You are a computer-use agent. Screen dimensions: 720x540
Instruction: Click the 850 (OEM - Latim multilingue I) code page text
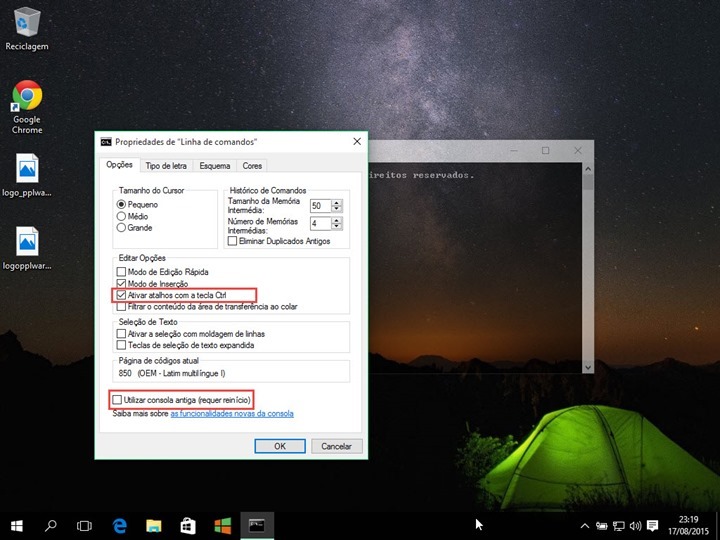(x=172, y=373)
